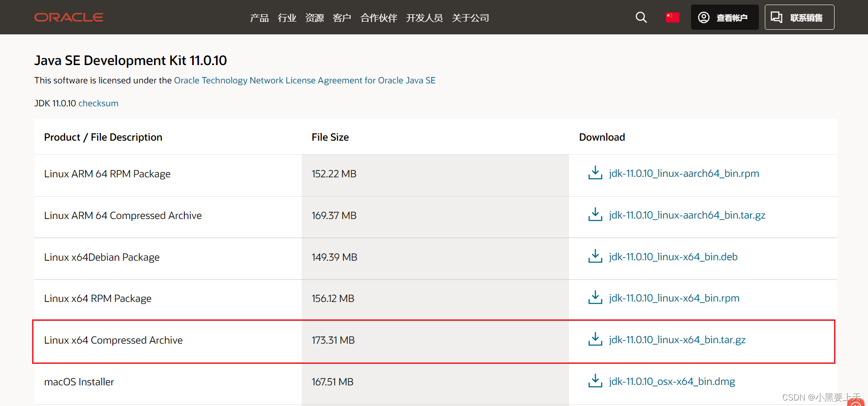868x406 pixels.
Task: Download jdk-11.0.10_linux-x64_bin.deb
Action: pyautogui.click(x=673, y=257)
